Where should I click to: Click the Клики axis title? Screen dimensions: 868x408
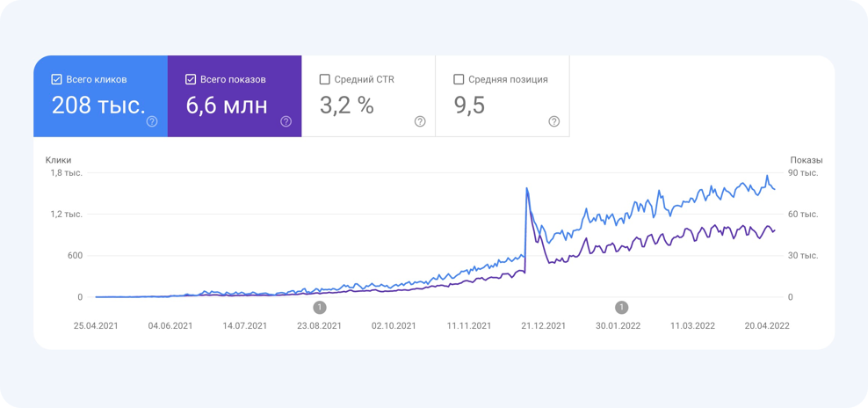pyautogui.click(x=59, y=160)
